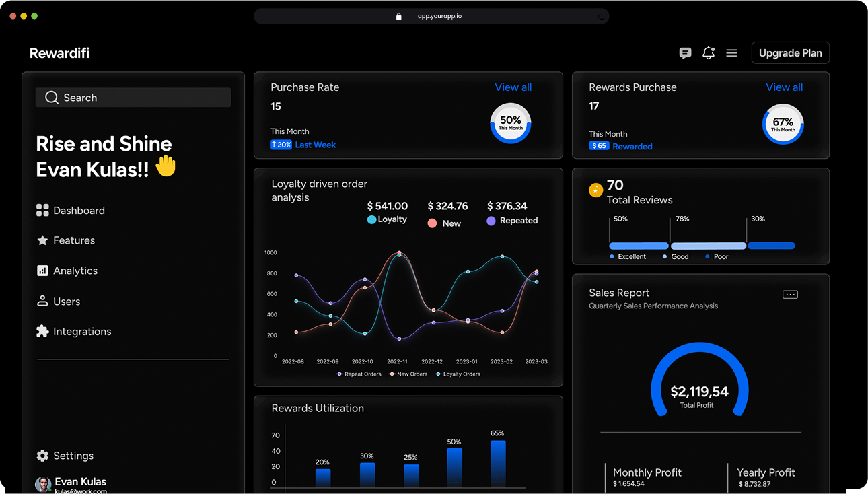868x494 pixels.
Task: Click the notification bell icon
Action: pos(709,53)
